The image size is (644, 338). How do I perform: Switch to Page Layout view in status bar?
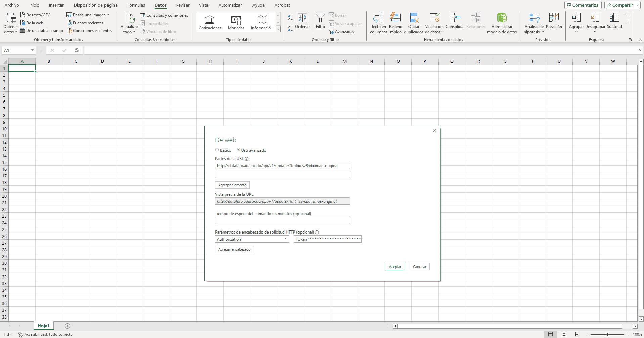click(x=564, y=334)
